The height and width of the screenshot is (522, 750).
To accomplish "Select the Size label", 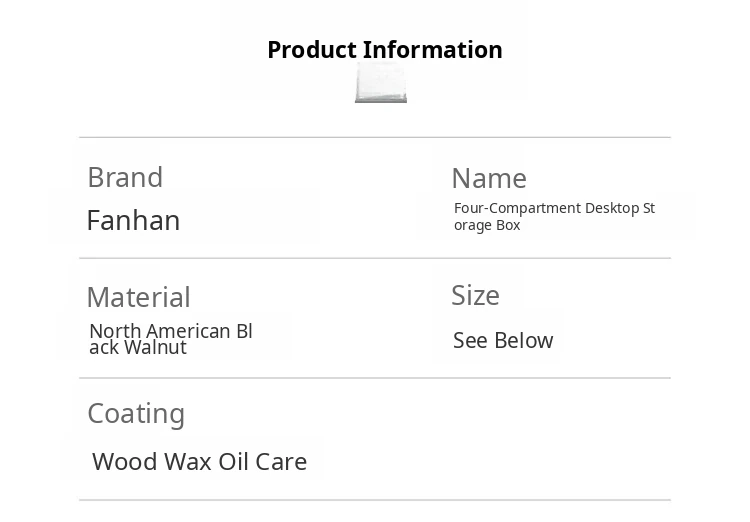I will [475, 295].
